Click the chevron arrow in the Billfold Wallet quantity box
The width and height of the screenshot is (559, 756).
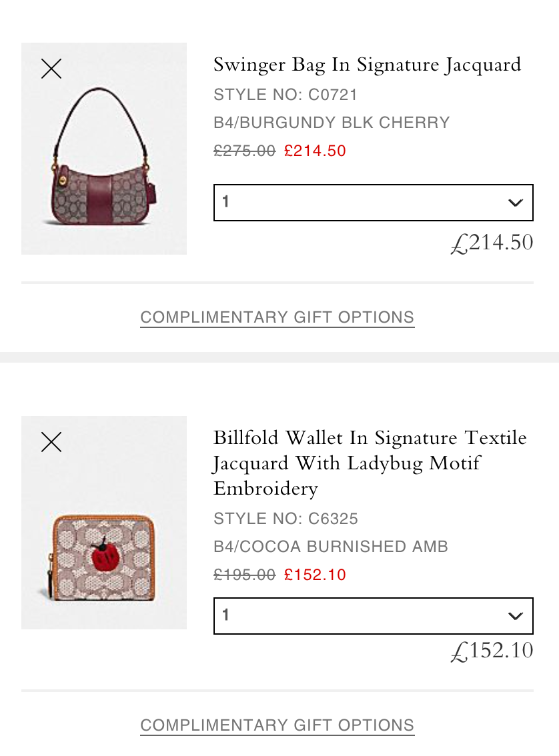click(515, 616)
